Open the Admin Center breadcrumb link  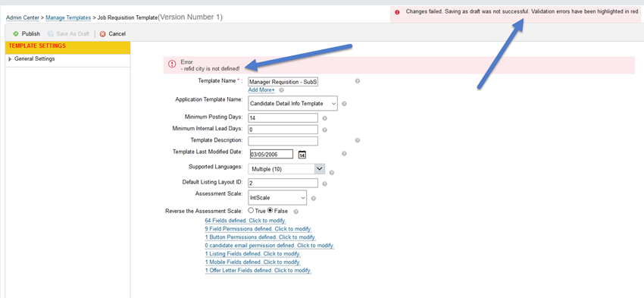23,17
